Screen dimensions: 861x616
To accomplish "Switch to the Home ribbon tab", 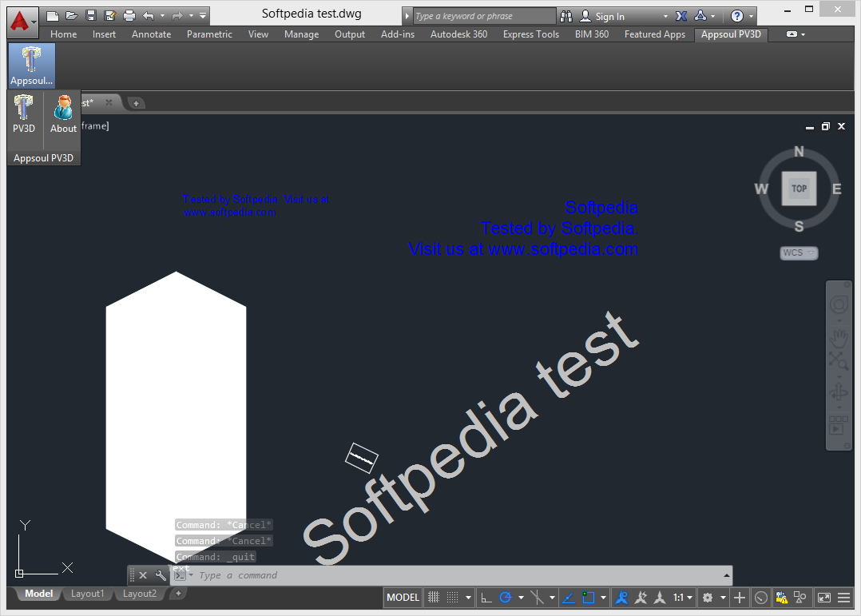I will coord(64,34).
